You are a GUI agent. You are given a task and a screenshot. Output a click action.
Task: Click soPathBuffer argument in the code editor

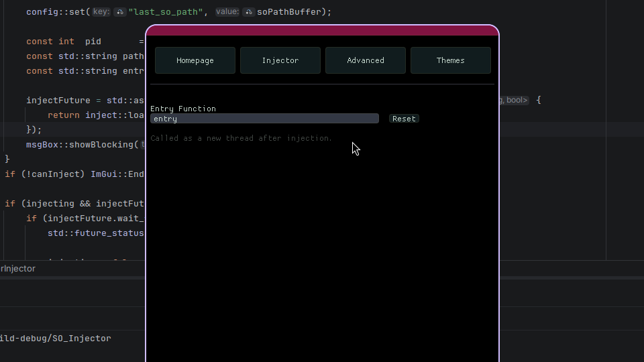coord(288,12)
